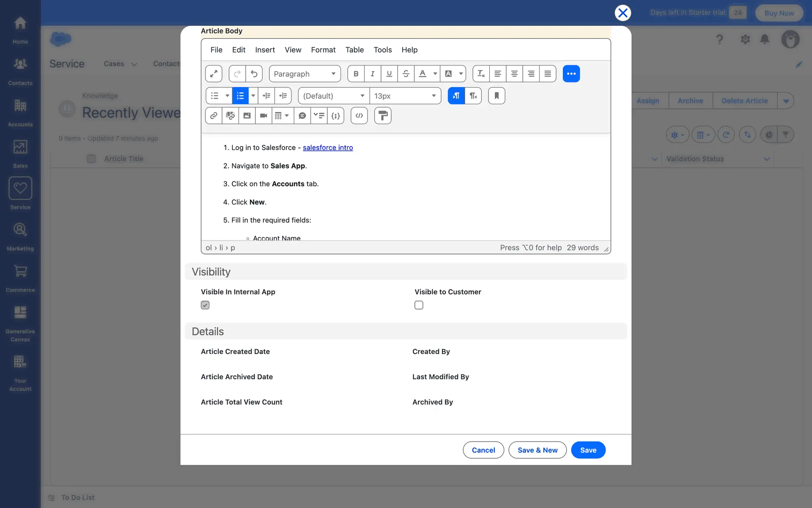The image size is (812, 508).
Task: Toggle Visible In Internal App checkbox
Action: click(x=205, y=305)
